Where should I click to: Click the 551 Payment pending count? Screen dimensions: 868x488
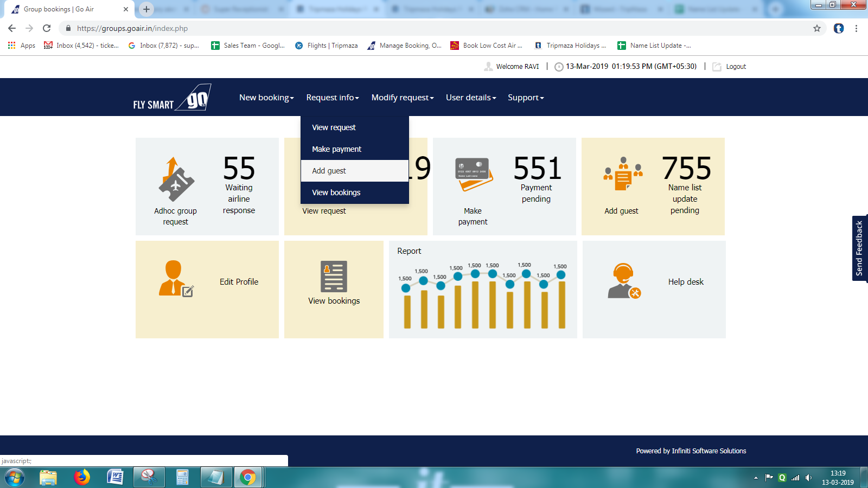537,179
